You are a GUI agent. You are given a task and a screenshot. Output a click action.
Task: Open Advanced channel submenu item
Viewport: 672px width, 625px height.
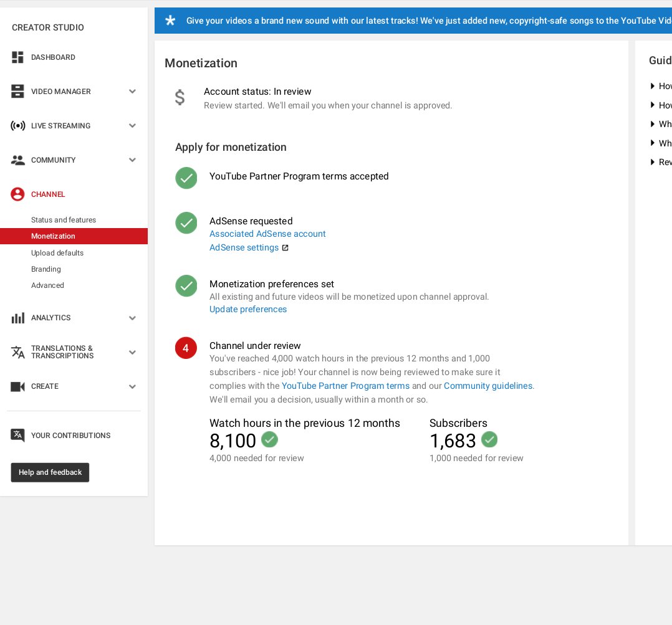[47, 285]
